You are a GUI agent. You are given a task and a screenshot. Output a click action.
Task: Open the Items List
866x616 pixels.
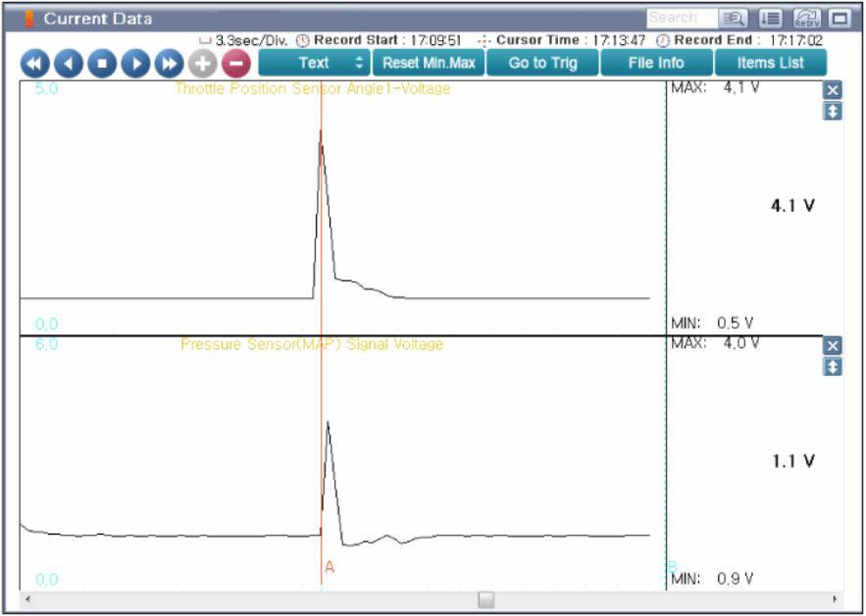click(770, 63)
